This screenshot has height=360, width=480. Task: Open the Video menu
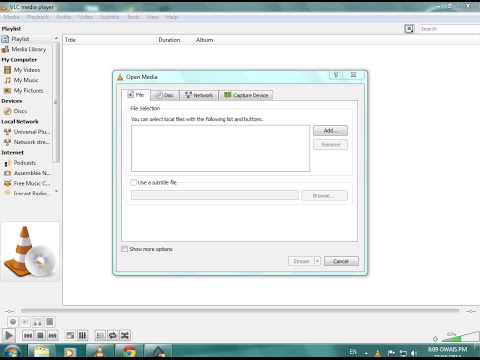pyautogui.click(x=86, y=17)
